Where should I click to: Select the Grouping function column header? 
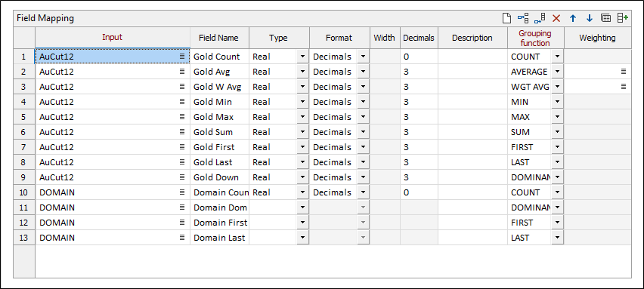point(536,38)
